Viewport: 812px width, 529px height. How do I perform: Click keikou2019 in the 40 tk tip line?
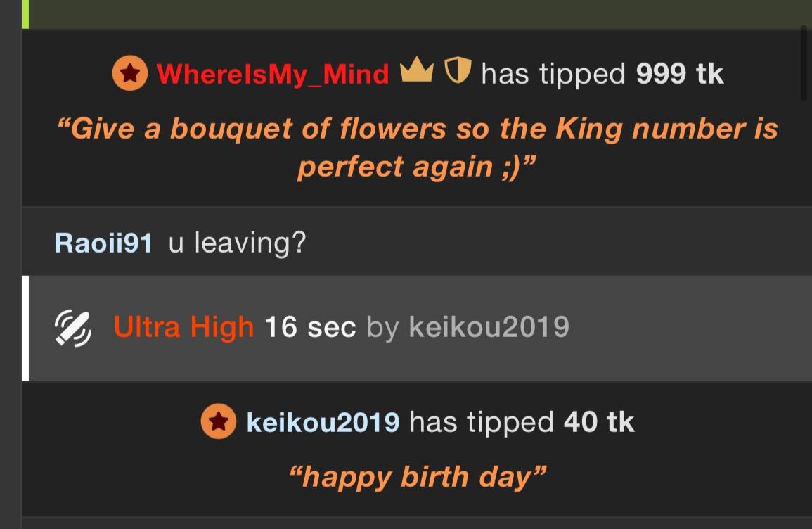[323, 422]
